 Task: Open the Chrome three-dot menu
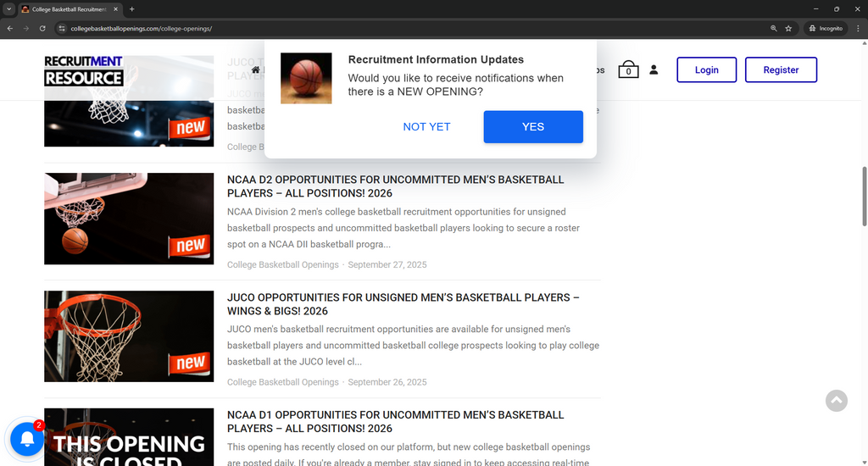click(x=858, y=28)
